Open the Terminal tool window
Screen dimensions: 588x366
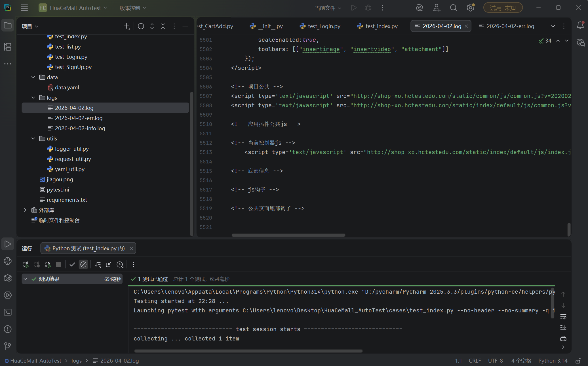8,312
